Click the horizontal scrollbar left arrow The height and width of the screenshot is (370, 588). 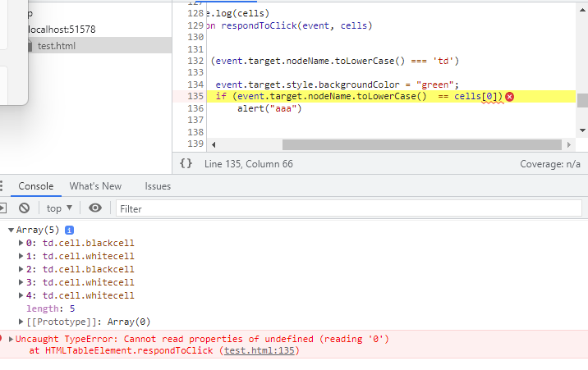214,144
